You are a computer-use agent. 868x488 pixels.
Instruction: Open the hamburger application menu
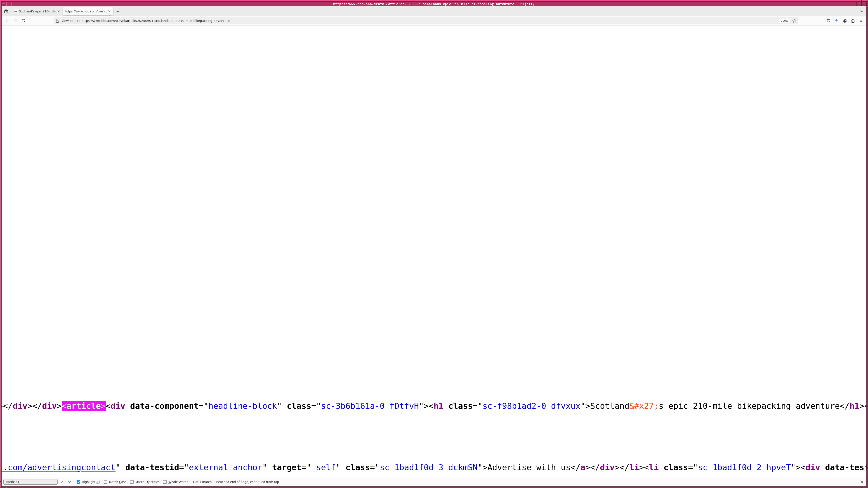pos(861,21)
